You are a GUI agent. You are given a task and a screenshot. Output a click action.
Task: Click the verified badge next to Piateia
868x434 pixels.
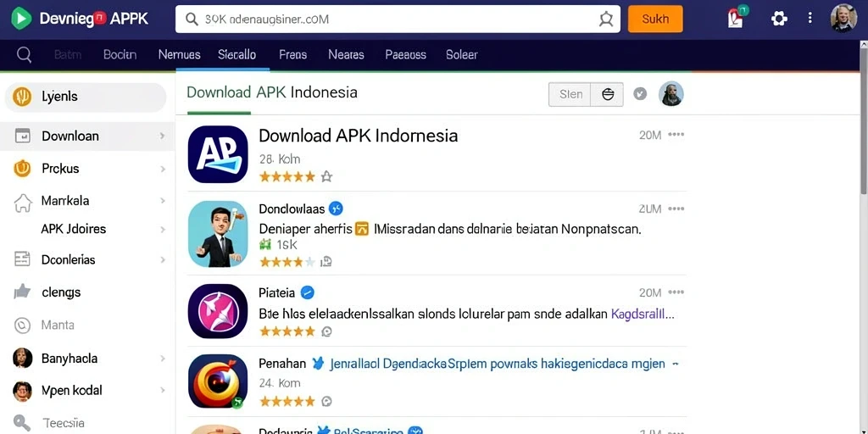pyautogui.click(x=307, y=292)
